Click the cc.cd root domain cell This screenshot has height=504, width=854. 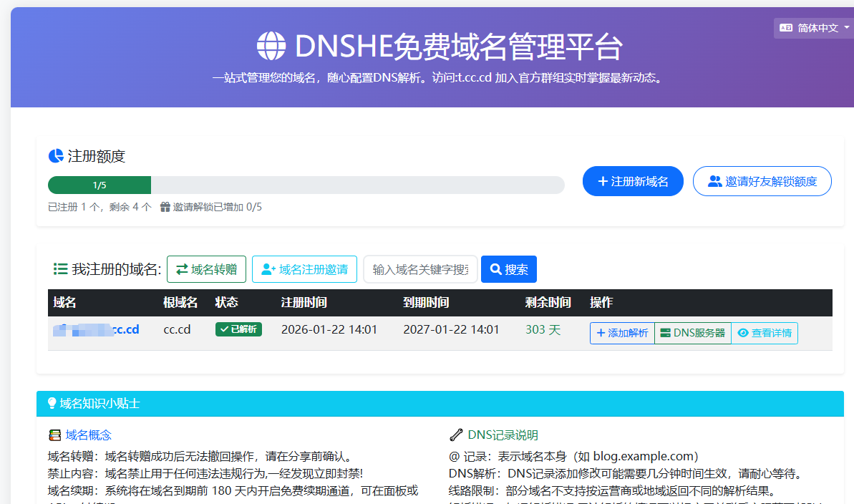[177, 329]
